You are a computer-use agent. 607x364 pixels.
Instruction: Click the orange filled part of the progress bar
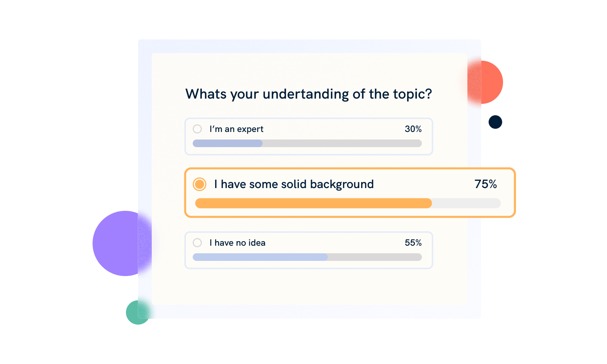click(x=313, y=203)
